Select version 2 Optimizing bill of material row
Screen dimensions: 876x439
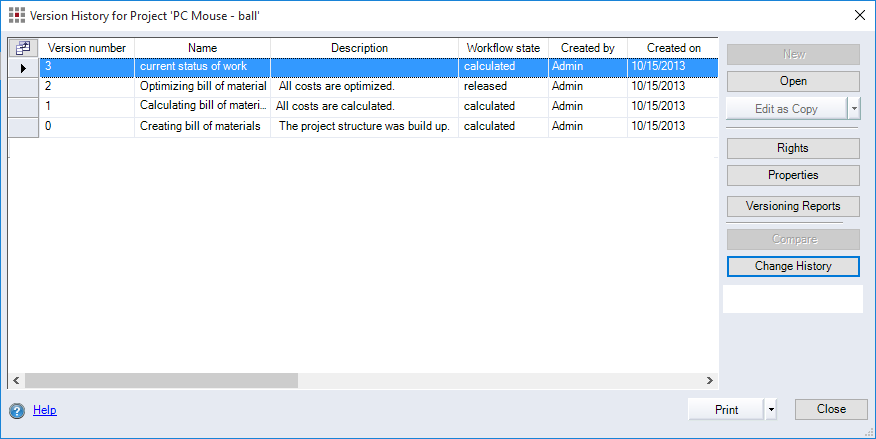[x=379, y=87]
